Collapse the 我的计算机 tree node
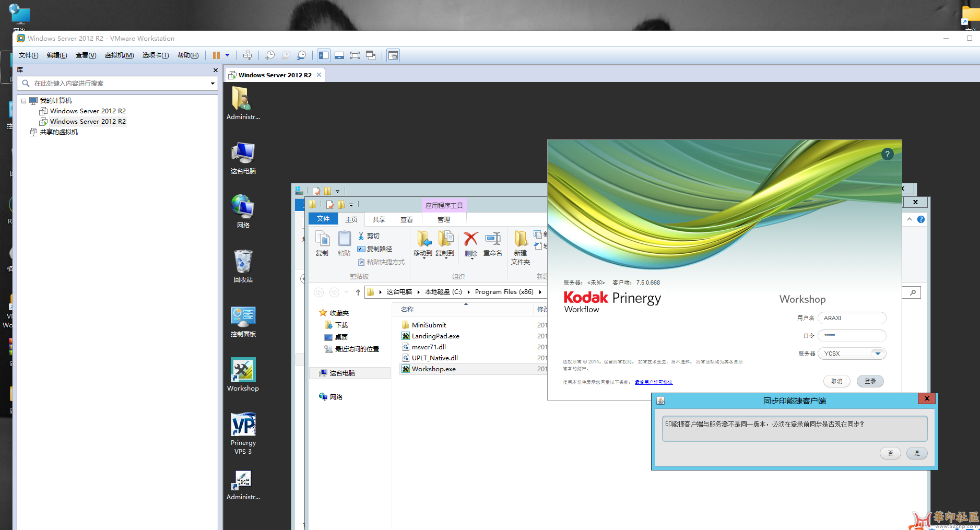 click(x=23, y=101)
